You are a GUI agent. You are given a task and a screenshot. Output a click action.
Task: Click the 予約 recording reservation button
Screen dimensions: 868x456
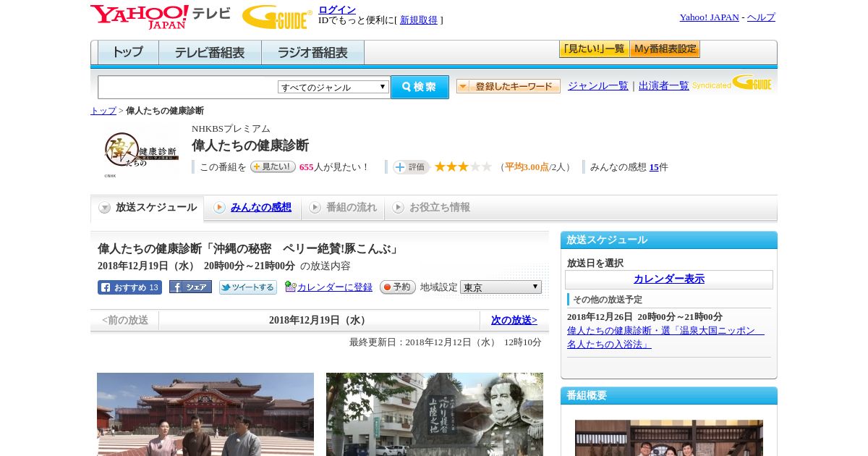[398, 287]
